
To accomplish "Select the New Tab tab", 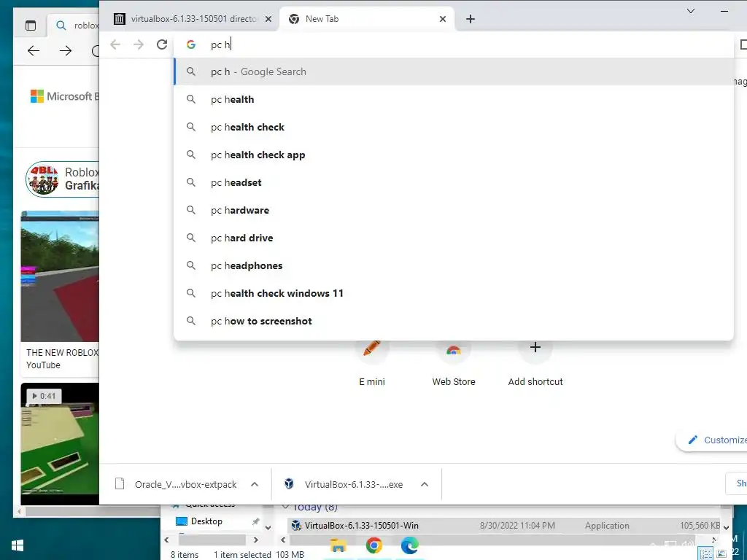I will (x=367, y=19).
